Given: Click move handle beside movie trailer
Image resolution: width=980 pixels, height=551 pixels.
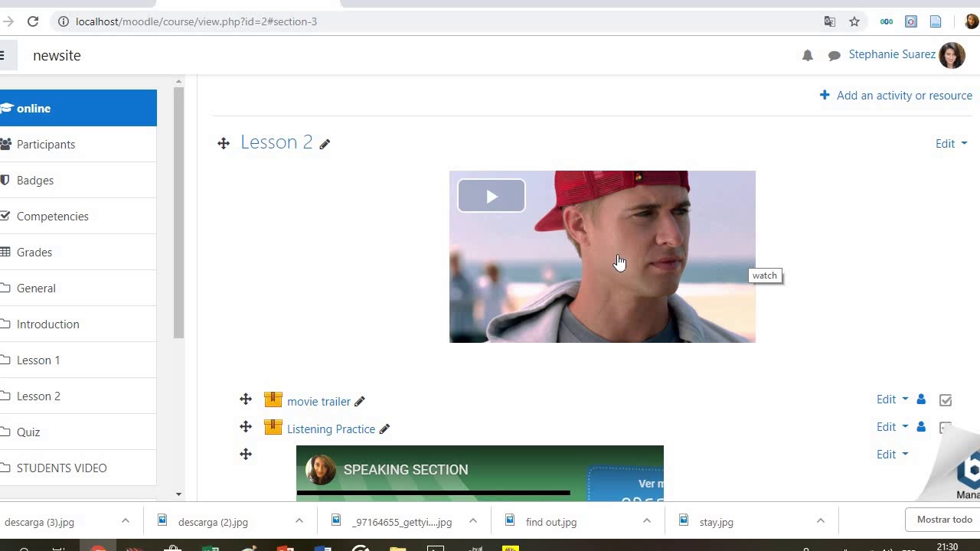Looking at the screenshot, I should coord(246,399).
